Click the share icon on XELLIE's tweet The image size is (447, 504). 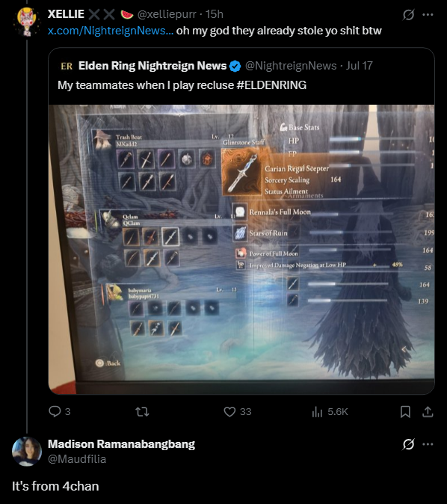tap(428, 411)
